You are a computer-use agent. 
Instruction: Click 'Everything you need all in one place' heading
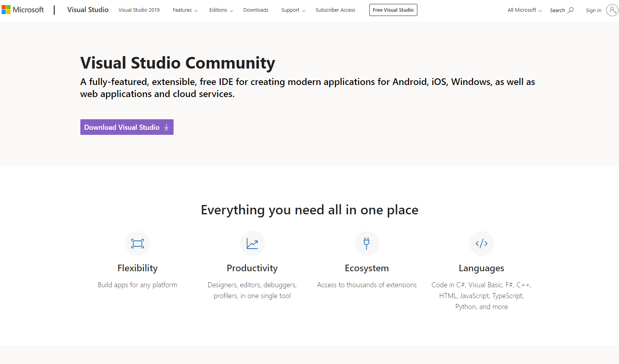tap(310, 210)
